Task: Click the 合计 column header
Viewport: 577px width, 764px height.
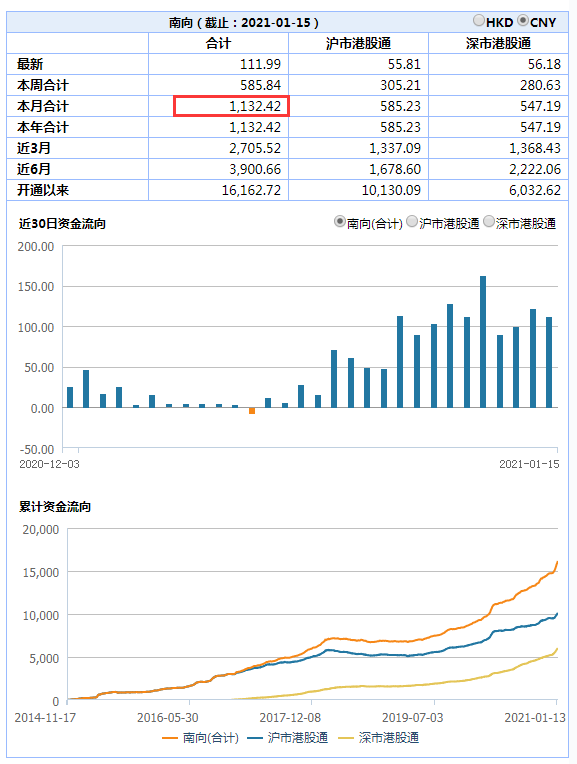Action: [x=218, y=43]
